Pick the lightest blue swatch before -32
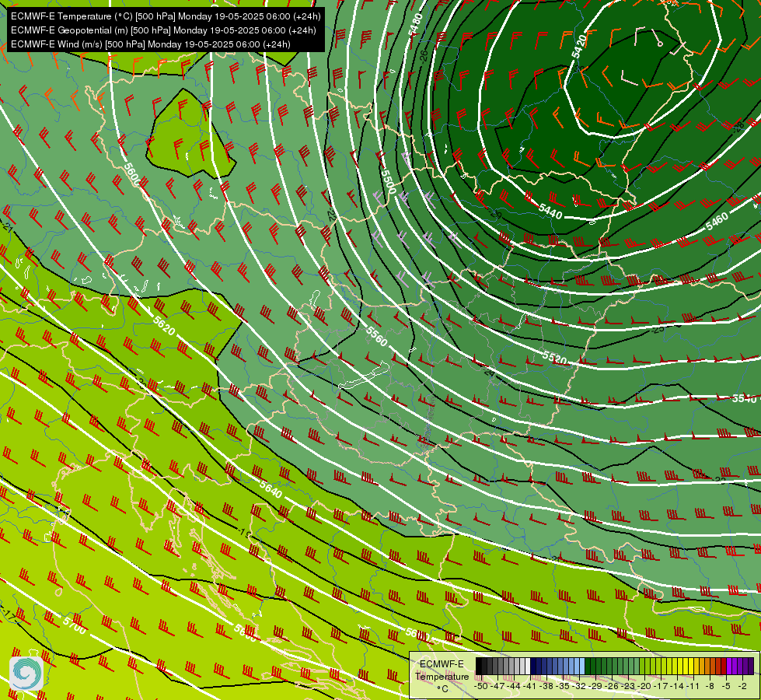Screen dimensions: 761x700 point(582,666)
